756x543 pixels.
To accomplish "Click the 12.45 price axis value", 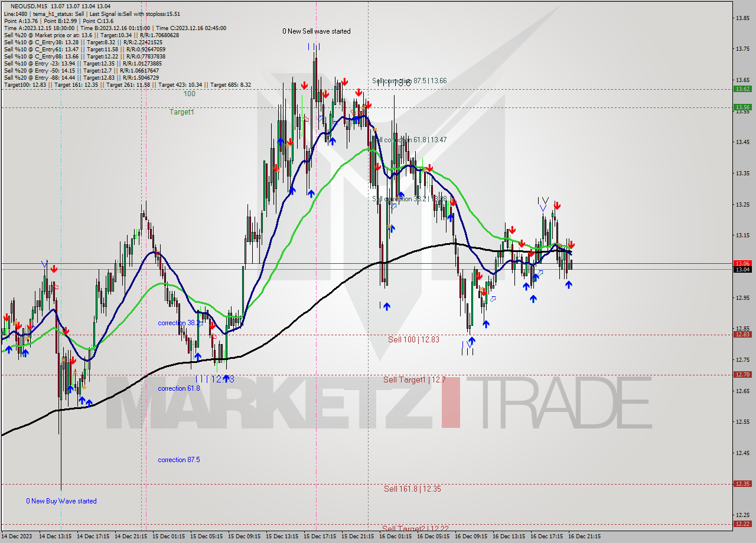I will tap(742, 453).
